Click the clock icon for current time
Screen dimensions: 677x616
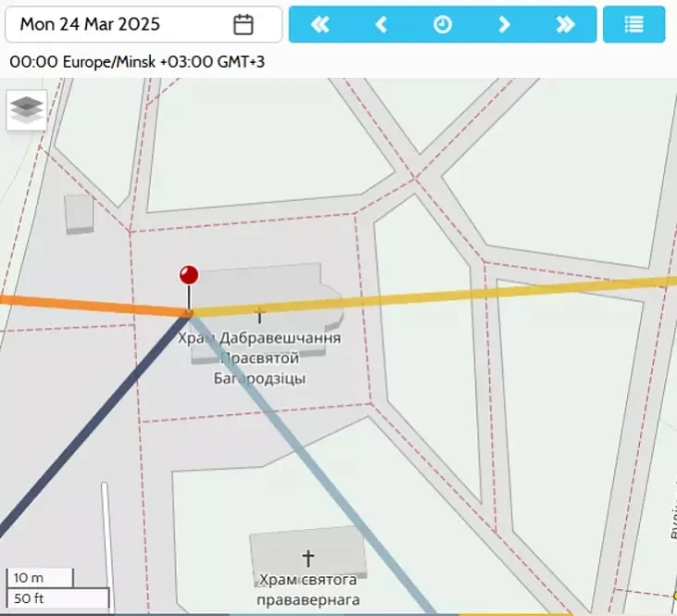[x=443, y=25]
